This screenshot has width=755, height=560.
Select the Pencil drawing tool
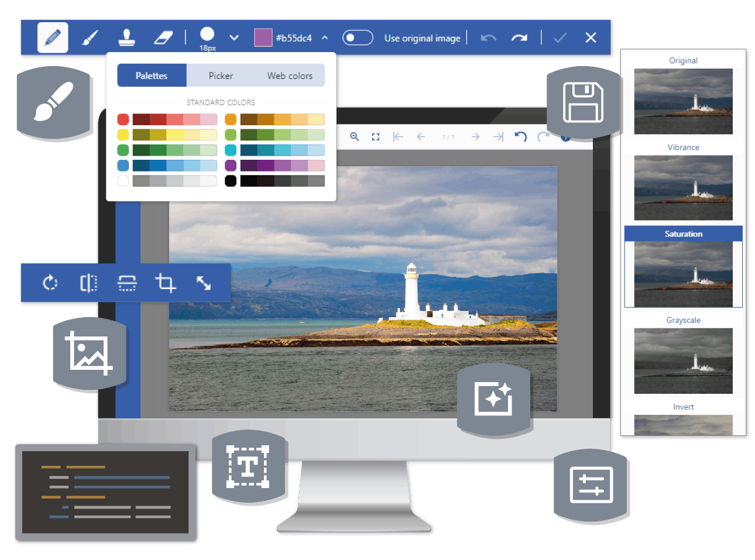click(x=53, y=38)
